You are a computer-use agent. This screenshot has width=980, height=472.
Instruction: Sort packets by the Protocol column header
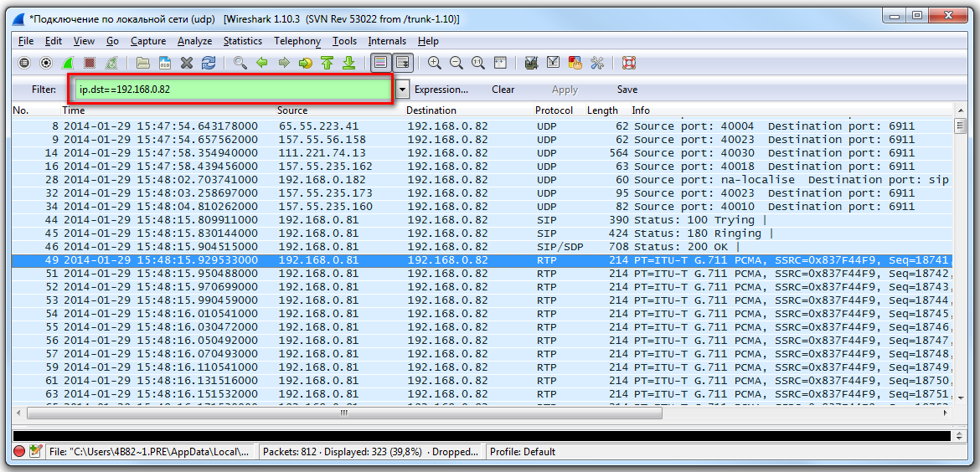click(554, 110)
